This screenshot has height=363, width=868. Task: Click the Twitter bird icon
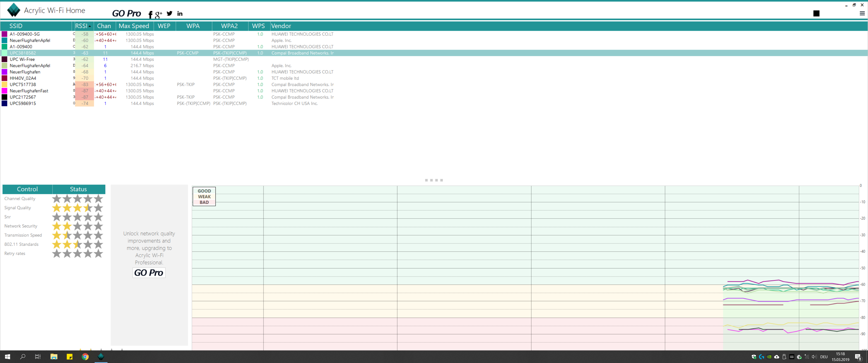pyautogui.click(x=170, y=13)
